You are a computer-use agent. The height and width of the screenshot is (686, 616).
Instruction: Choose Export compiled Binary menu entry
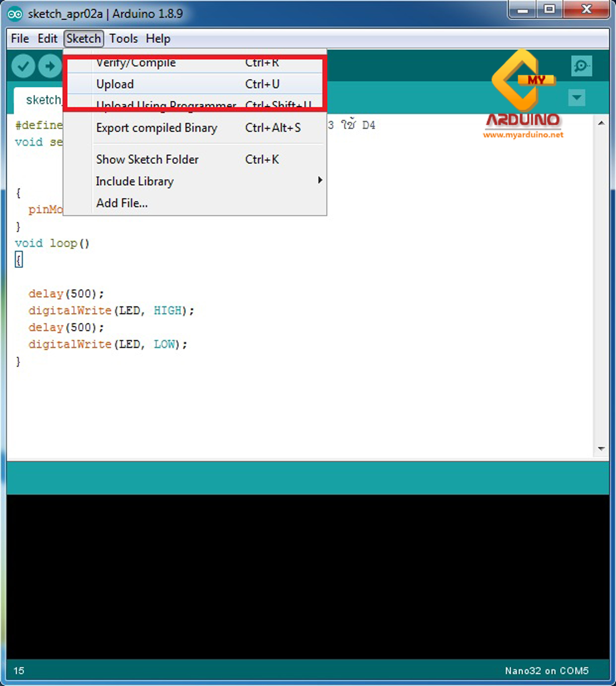[156, 128]
